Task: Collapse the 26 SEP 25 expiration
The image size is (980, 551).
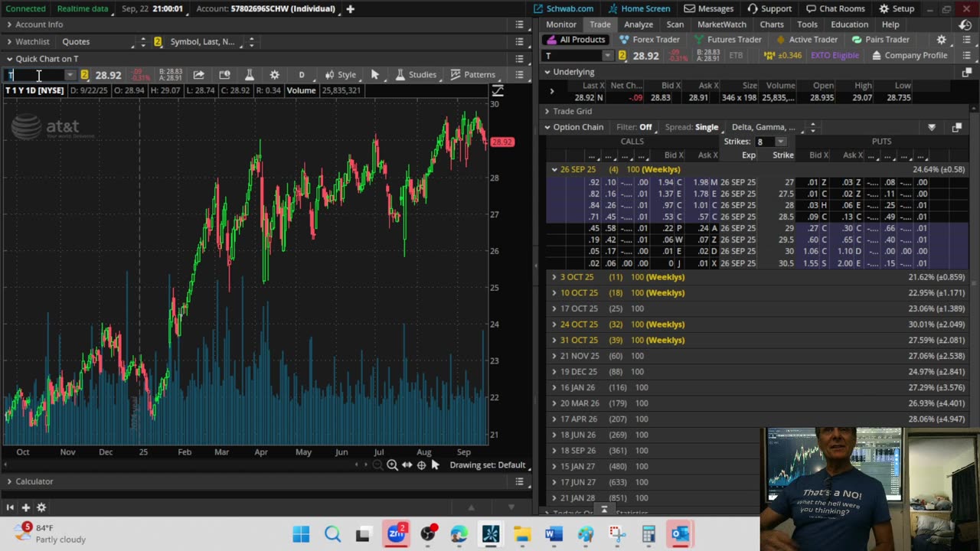Action: pos(554,169)
